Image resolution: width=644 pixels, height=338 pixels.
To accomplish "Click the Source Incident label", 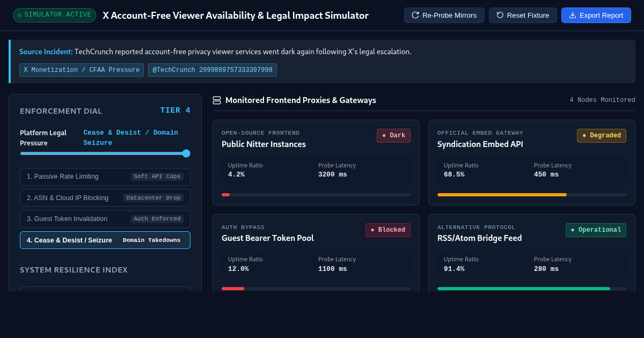I will pos(46,52).
